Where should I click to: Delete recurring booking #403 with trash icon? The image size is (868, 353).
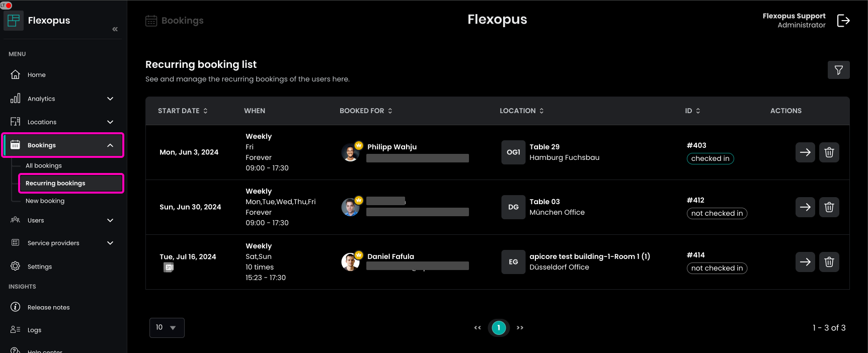829,152
